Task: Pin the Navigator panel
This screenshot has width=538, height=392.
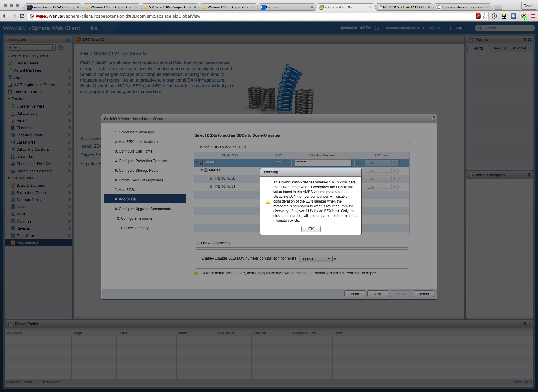Action: pos(68,40)
